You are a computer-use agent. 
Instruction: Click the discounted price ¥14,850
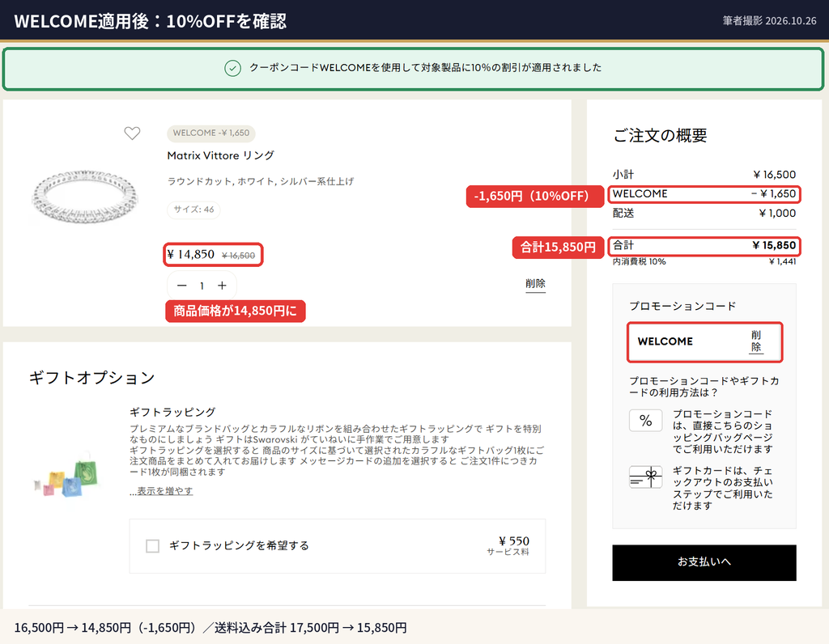(190, 255)
